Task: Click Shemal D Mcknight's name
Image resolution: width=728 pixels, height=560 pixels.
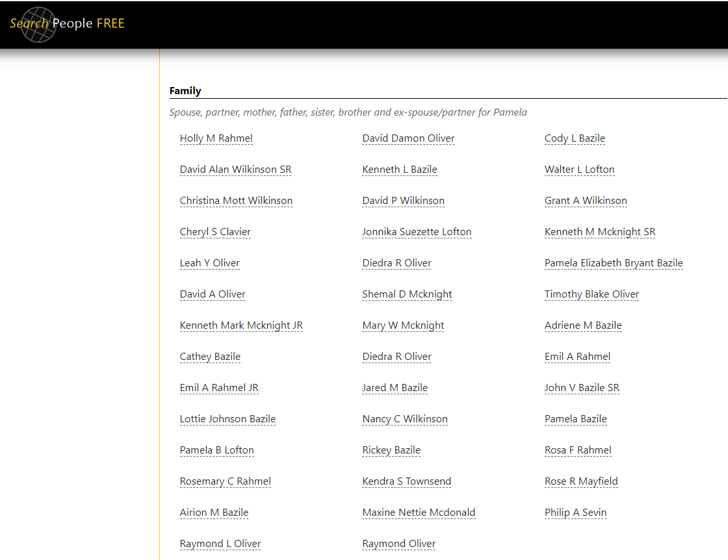Action: click(x=407, y=294)
